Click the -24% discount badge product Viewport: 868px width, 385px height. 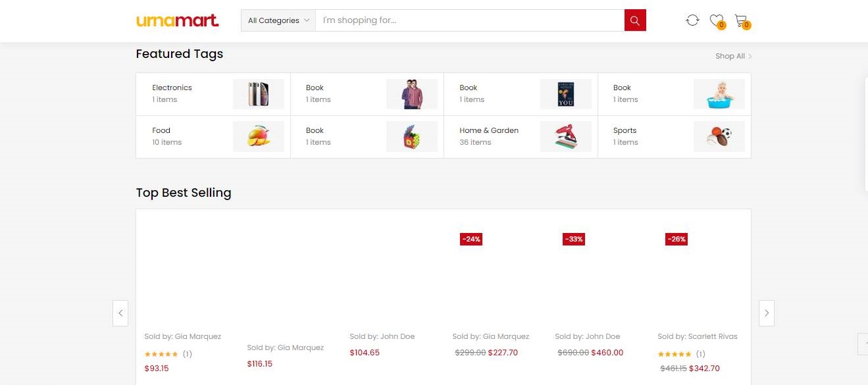tap(471, 240)
